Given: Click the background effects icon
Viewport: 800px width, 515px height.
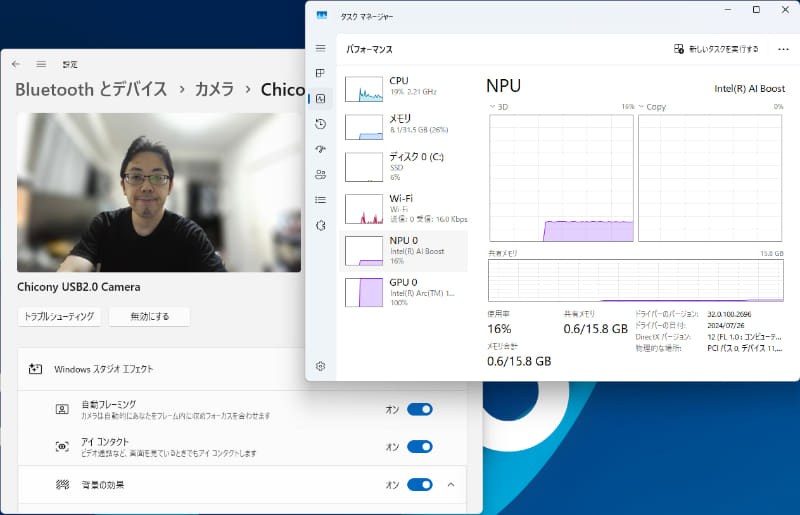Looking at the screenshot, I should pos(62,484).
